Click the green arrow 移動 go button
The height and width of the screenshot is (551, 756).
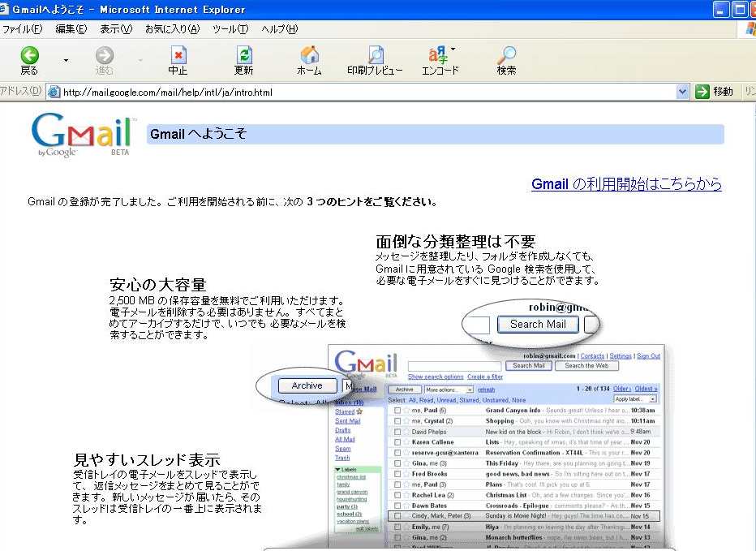click(702, 92)
